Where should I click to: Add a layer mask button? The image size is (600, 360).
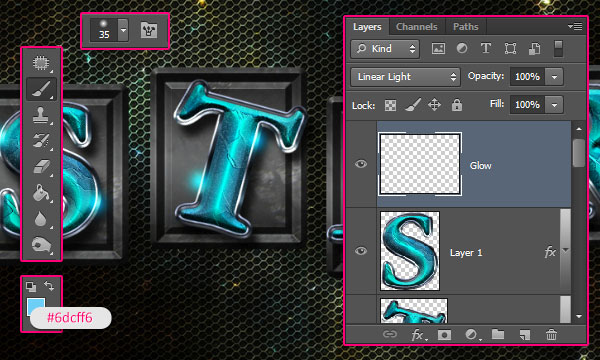coord(444,335)
